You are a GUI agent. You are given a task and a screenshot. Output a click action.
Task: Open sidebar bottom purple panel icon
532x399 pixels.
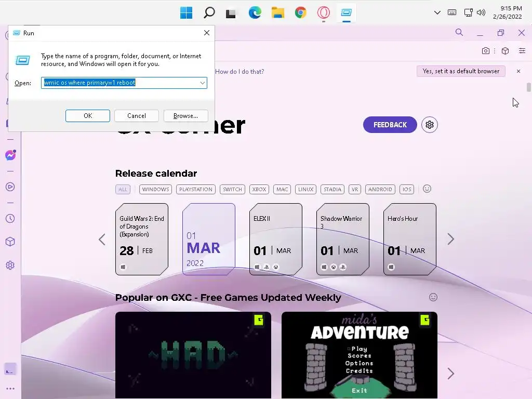[x=10, y=369]
